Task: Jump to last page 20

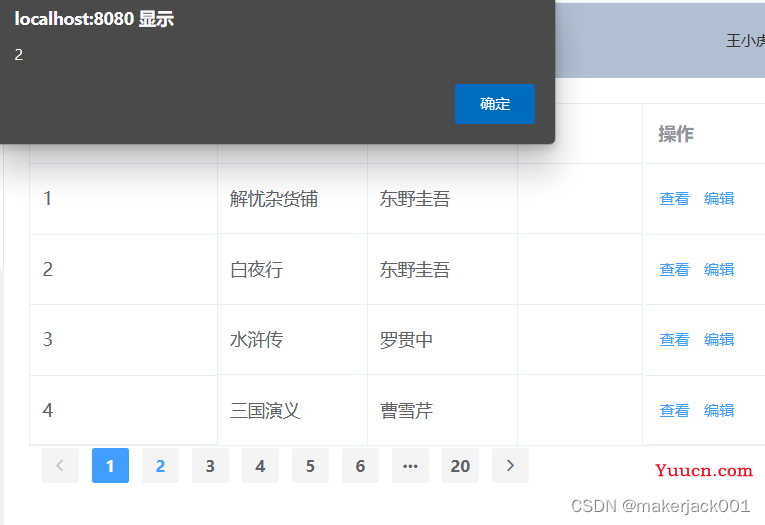Action: click(x=460, y=465)
